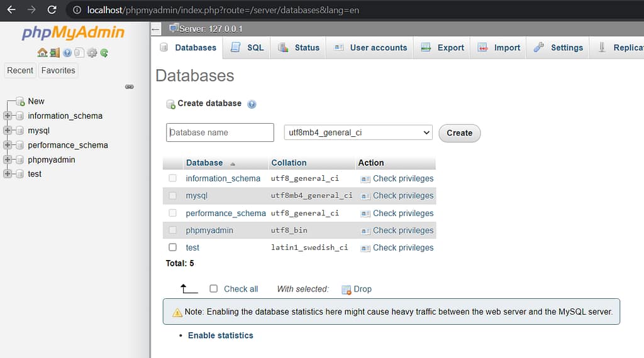Click the link chain icon in sidebar

pyautogui.click(x=130, y=87)
